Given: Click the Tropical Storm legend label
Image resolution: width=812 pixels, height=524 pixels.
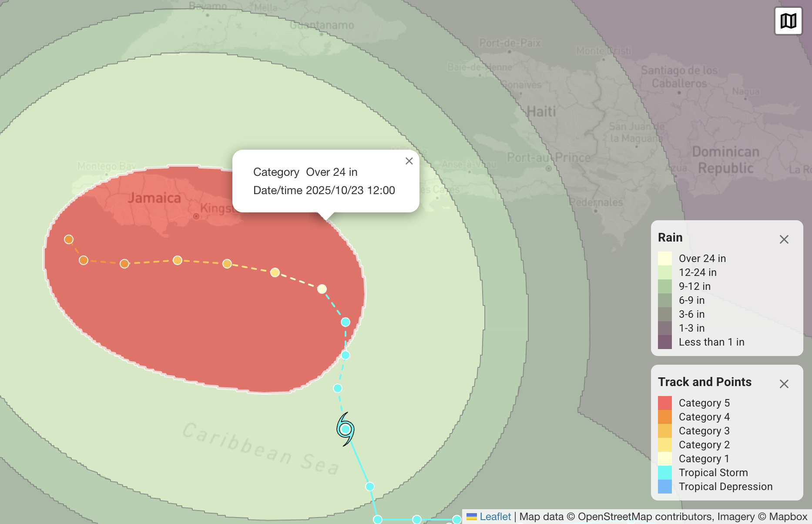Looking at the screenshot, I should (713, 473).
